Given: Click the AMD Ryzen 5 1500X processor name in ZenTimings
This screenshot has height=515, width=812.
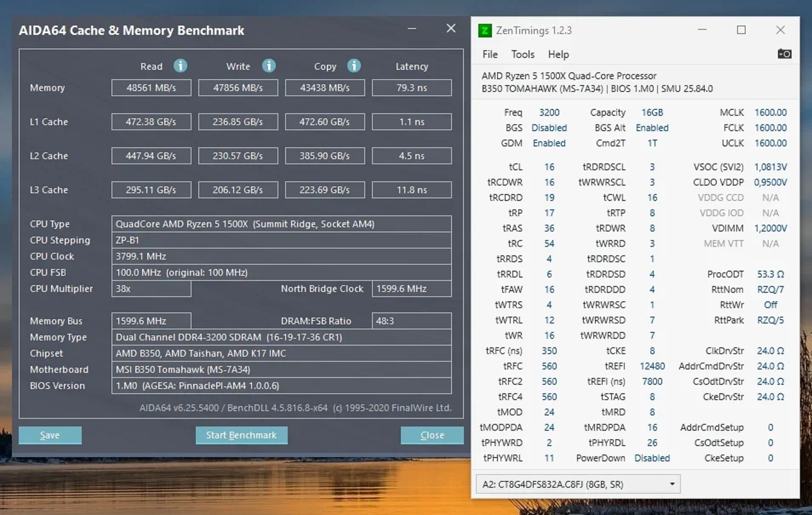Looking at the screenshot, I should [569, 76].
